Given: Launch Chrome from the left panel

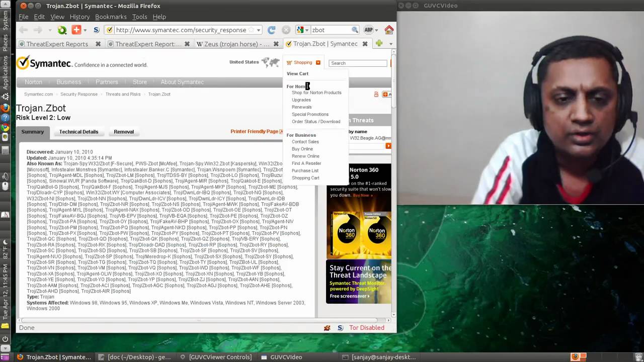Looking at the screenshot, I should point(5,128).
